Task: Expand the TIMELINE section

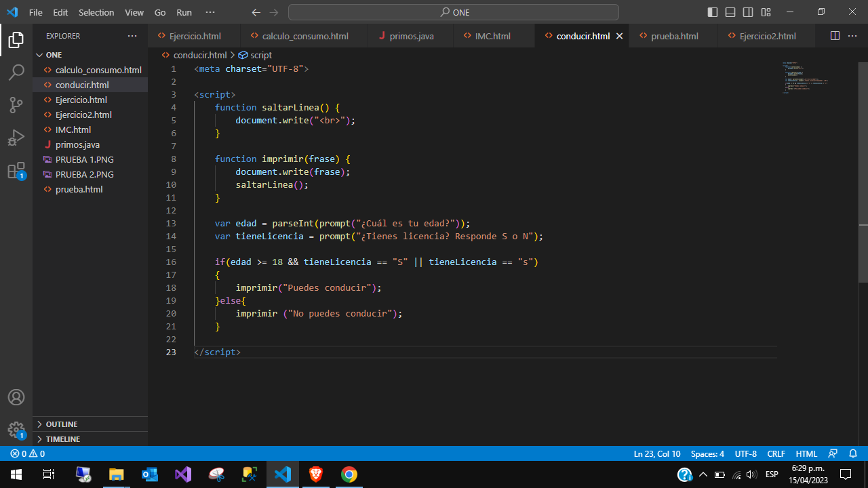Action: pos(90,439)
